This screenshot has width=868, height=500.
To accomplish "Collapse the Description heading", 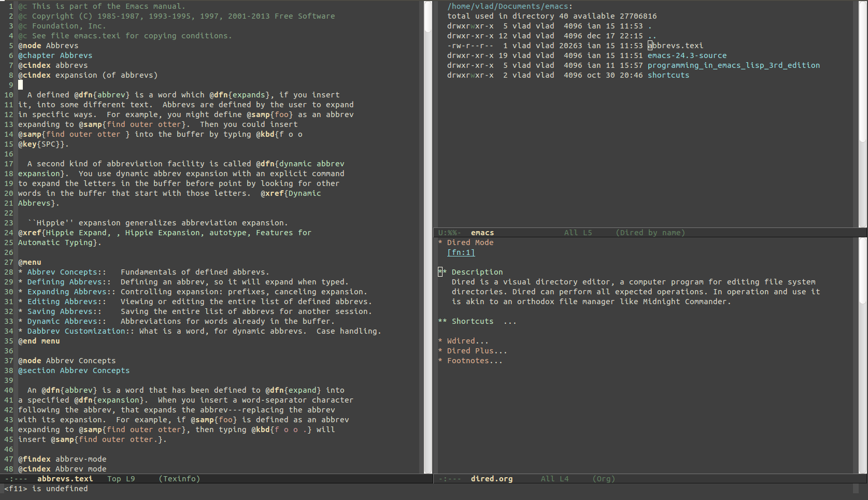I will 471,272.
